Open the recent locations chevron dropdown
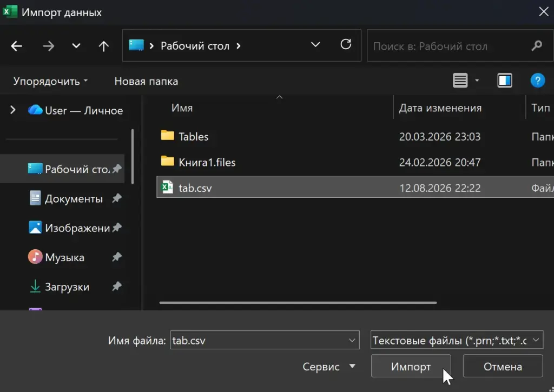Screen dimensions: 554x392 (x=76, y=46)
